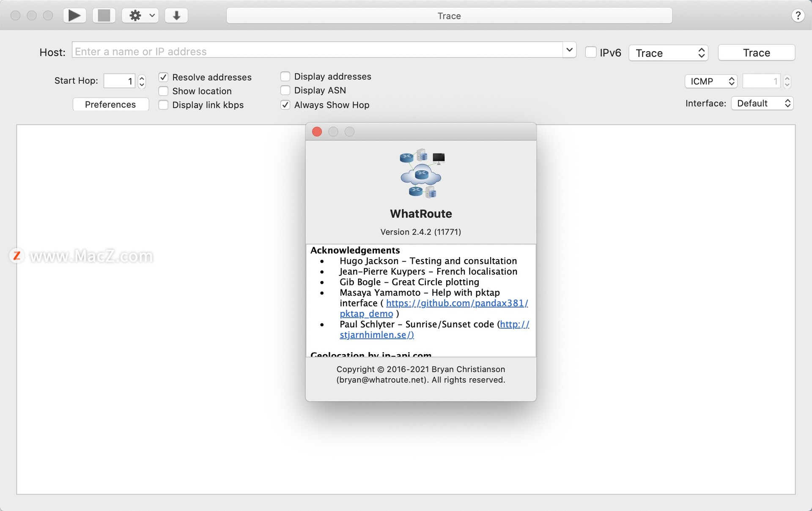Screen dimensions: 812x511
Task: Start the trace with the play icon
Action: (74, 16)
